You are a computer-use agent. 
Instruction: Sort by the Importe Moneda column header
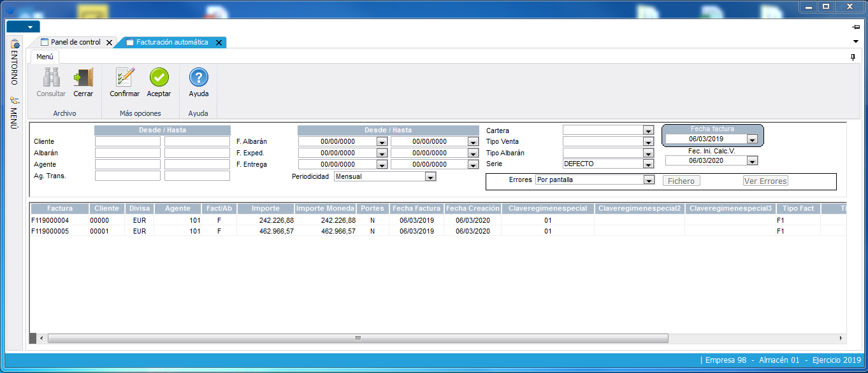click(325, 209)
